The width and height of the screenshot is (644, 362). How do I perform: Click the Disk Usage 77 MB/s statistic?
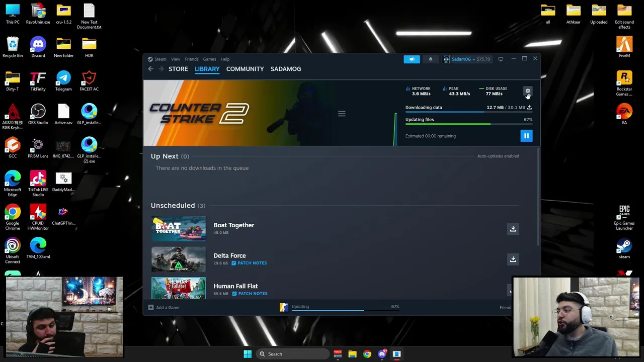[x=494, y=91]
